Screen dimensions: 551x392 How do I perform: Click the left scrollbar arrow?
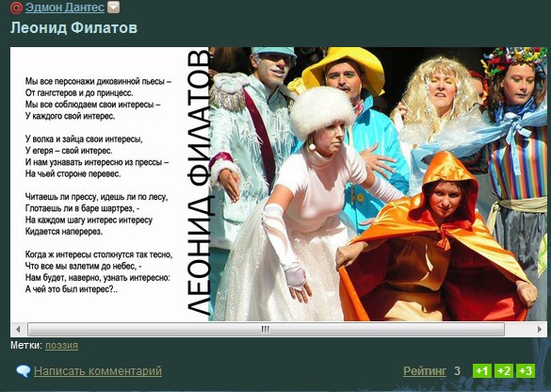point(18,330)
